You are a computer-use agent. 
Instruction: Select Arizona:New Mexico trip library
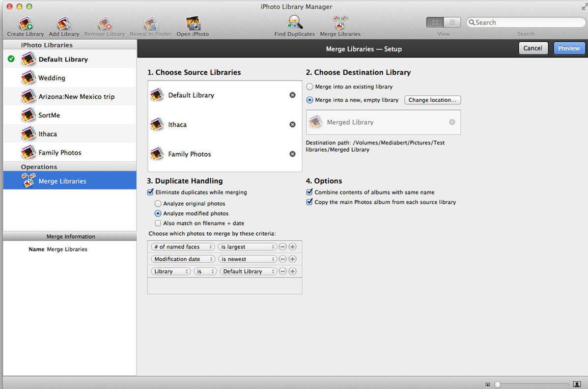click(70, 96)
